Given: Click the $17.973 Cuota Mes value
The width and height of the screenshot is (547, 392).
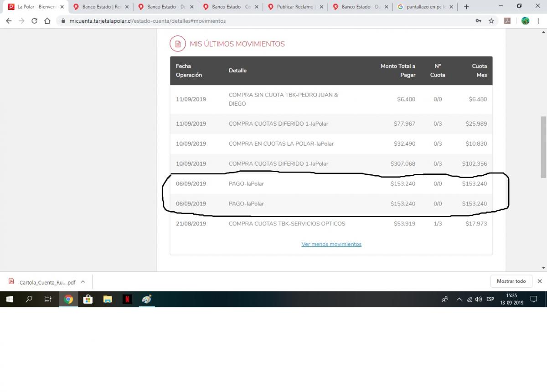Looking at the screenshot, I should coord(476,224).
